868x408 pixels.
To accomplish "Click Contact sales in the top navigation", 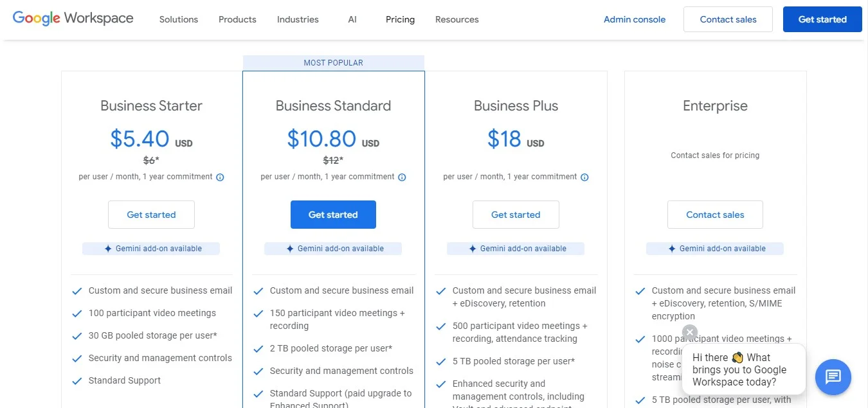I will [727, 19].
